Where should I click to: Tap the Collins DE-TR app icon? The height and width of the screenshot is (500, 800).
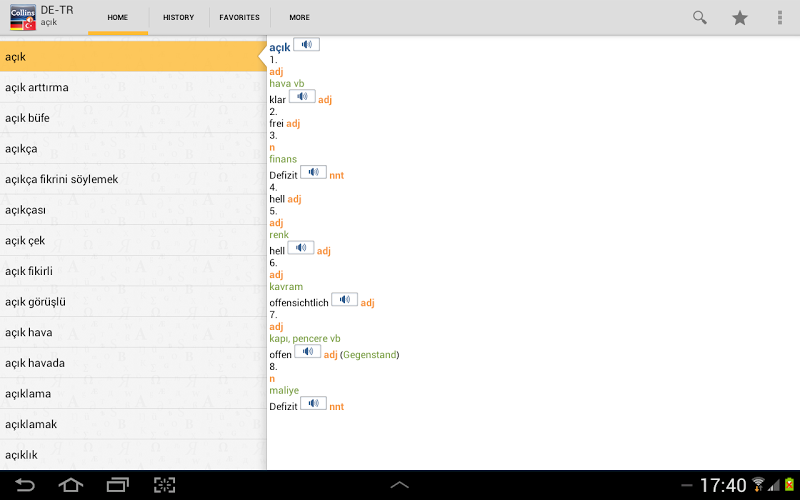pyautogui.click(x=23, y=17)
